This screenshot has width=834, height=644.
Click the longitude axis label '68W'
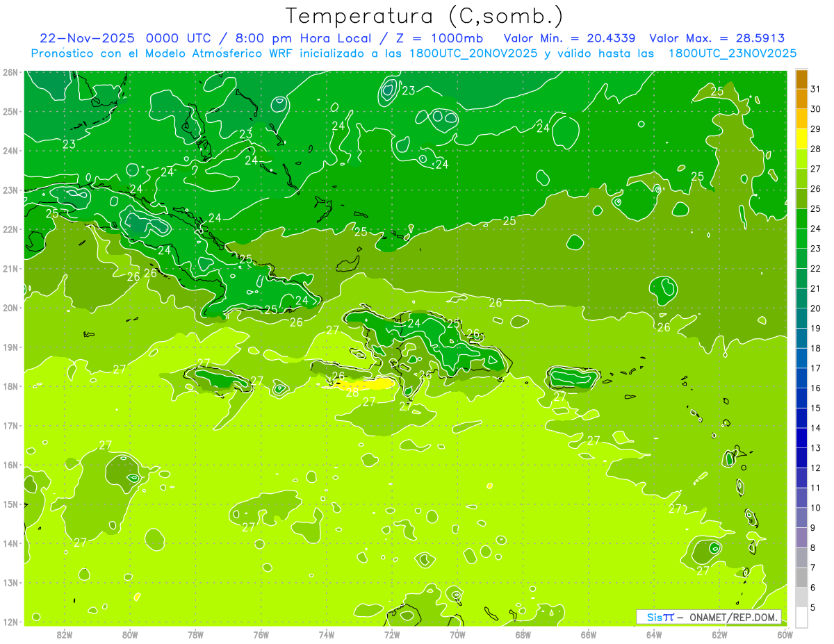coord(523,634)
